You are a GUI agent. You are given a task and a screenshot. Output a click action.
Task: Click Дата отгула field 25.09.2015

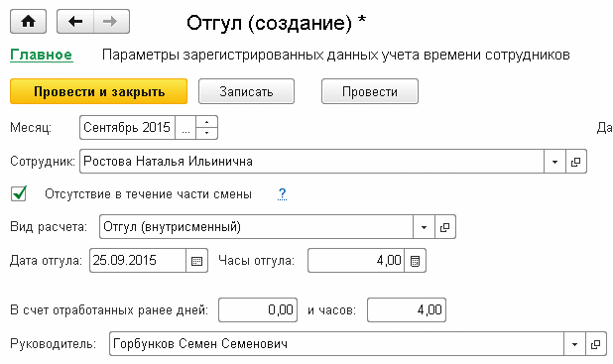[x=138, y=261]
